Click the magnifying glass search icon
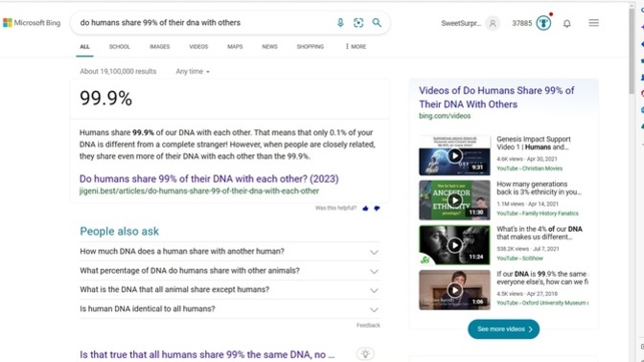The height and width of the screenshot is (362, 644). click(377, 23)
